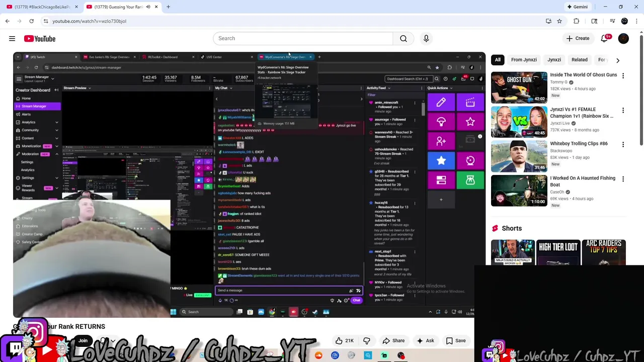Click the Gemini button in Chrome
The height and width of the screenshot is (362, 644).
(x=577, y=7)
